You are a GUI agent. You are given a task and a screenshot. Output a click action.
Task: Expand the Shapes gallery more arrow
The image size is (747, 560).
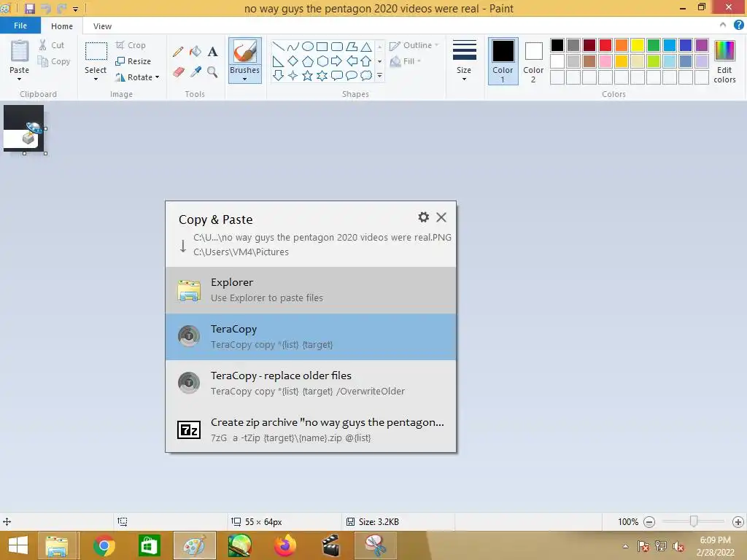(x=379, y=75)
